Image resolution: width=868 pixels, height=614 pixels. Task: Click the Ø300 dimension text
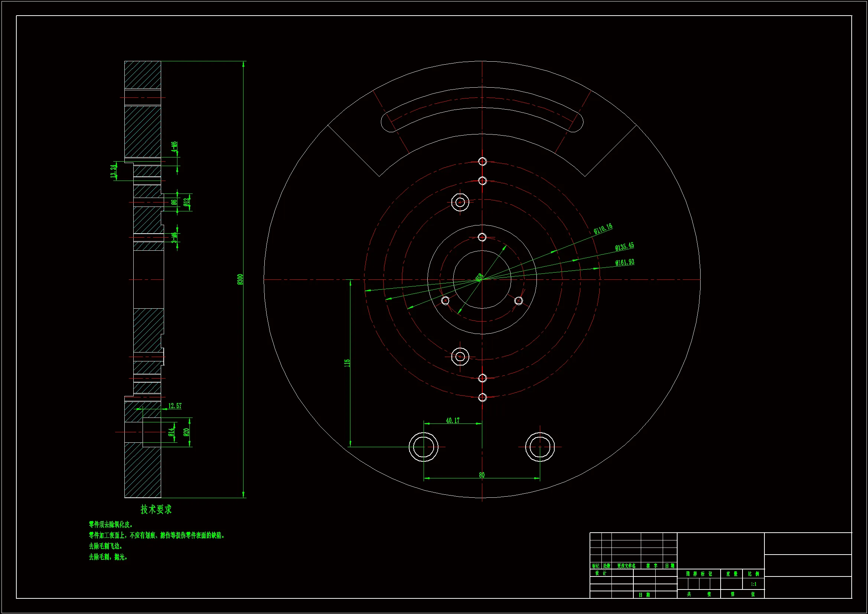click(240, 279)
